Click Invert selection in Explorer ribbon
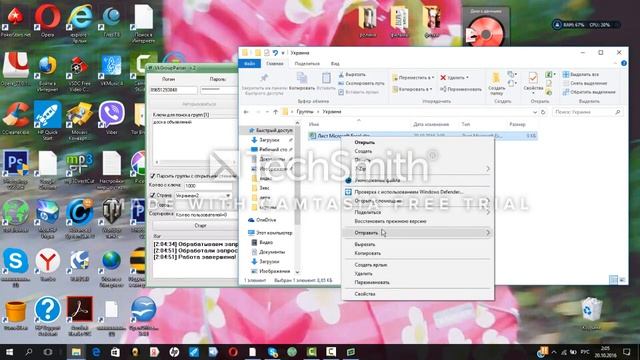The height and width of the screenshot is (360, 640). point(589,92)
